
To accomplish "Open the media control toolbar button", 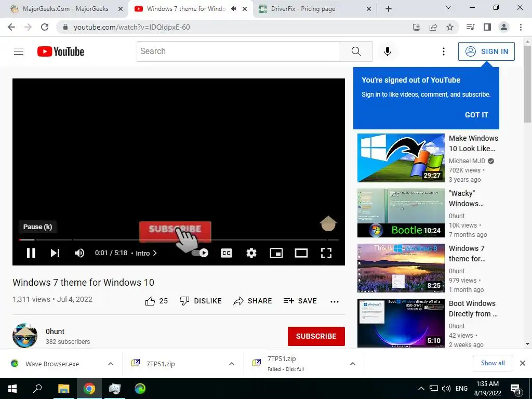I will point(471,27).
